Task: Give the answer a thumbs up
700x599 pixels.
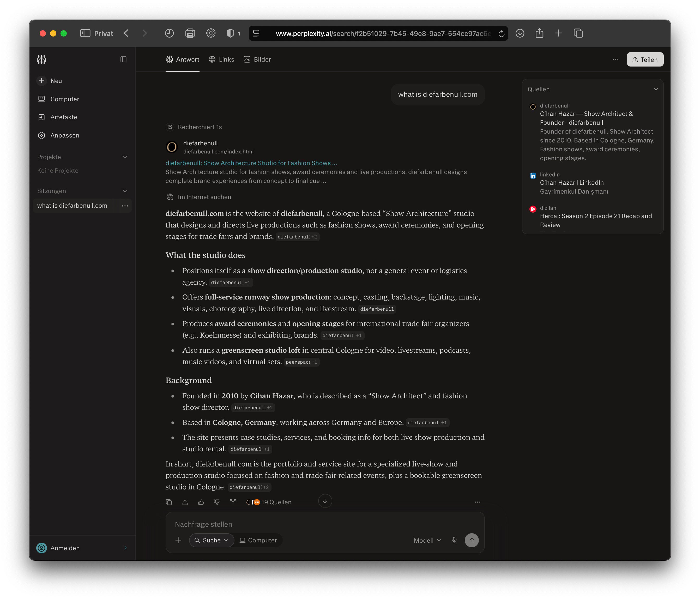Action: (201, 502)
